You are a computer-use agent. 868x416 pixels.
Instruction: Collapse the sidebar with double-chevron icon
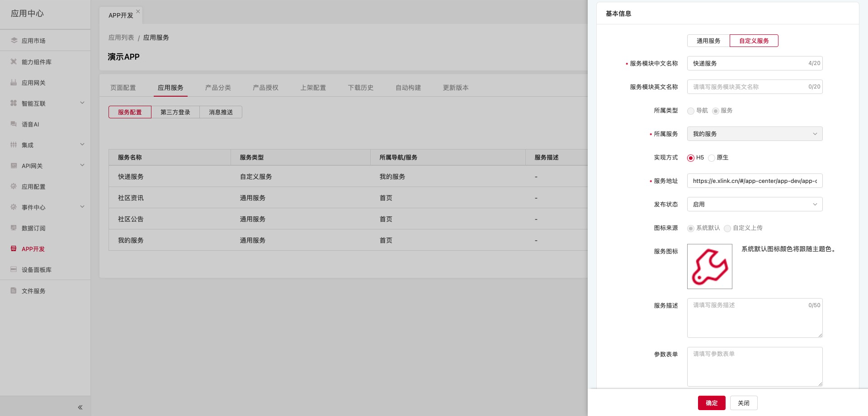80,407
